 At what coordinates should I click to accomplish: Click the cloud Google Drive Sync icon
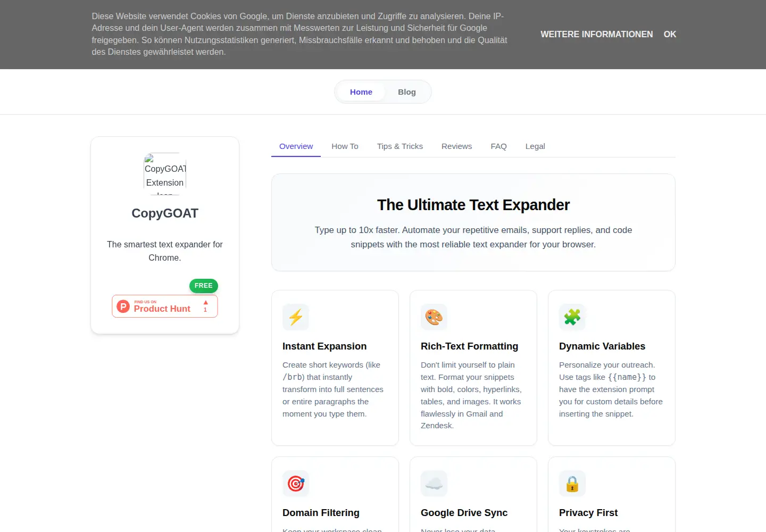[x=434, y=484]
